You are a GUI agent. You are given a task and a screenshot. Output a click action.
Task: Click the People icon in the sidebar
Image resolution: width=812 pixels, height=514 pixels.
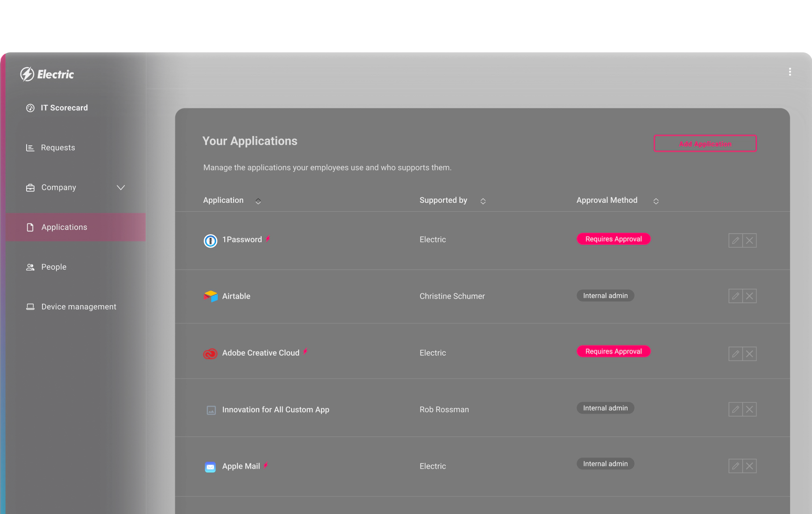click(30, 267)
